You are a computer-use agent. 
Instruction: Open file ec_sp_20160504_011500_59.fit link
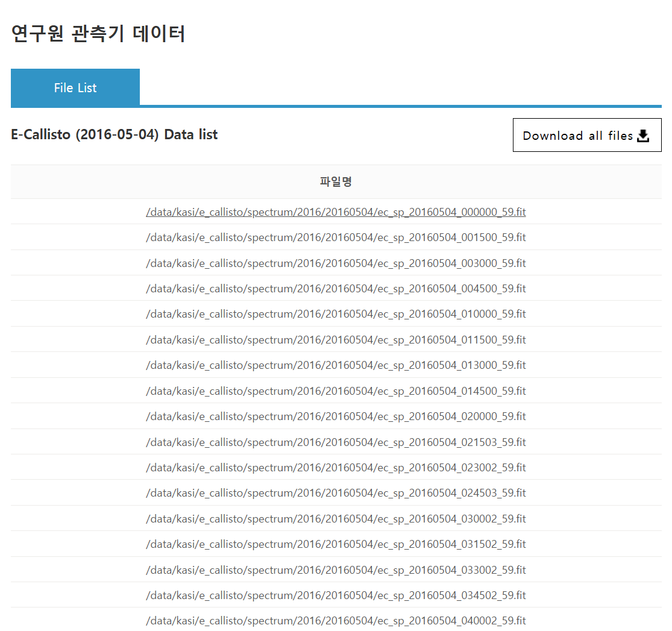[x=336, y=339]
